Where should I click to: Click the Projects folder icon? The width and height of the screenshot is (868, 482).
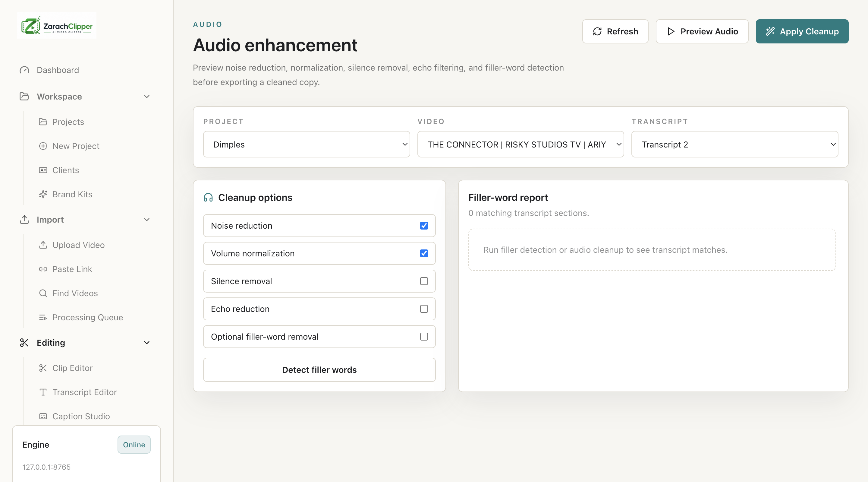click(x=43, y=122)
